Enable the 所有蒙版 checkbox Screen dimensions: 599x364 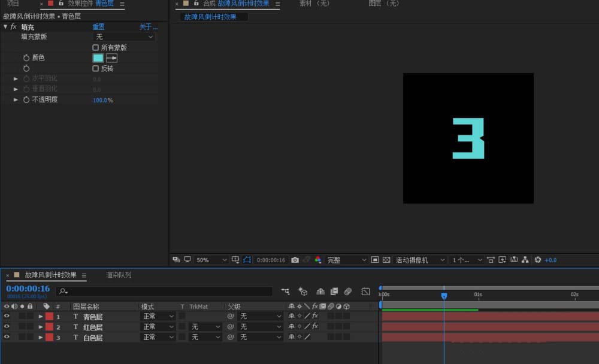[x=96, y=47]
